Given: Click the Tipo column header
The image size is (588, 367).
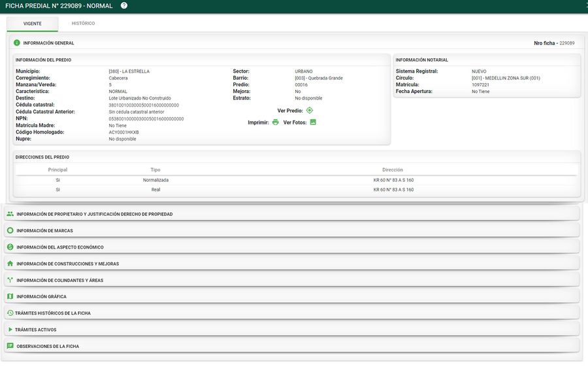Looking at the screenshot, I should pyautogui.click(x=155, y=170).
